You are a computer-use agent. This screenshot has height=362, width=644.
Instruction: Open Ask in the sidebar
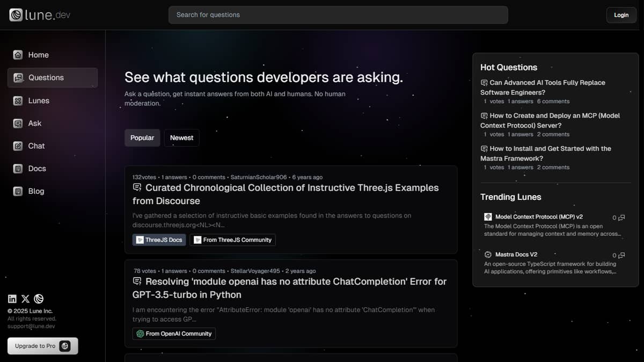point(53,123)
